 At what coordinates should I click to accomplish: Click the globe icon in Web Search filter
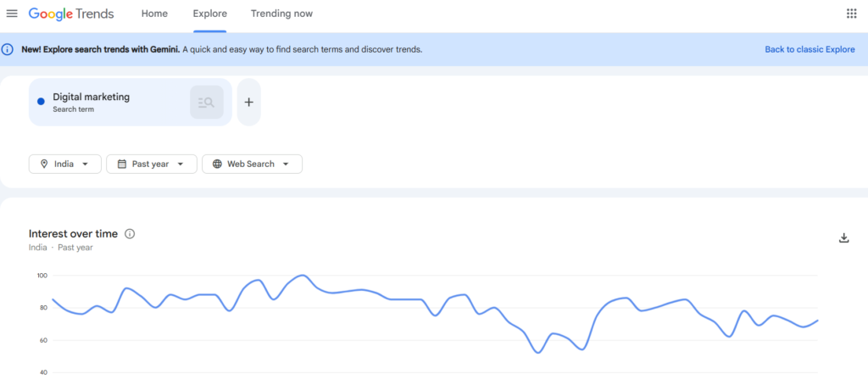pyautogui.click(x=217, y=164)
